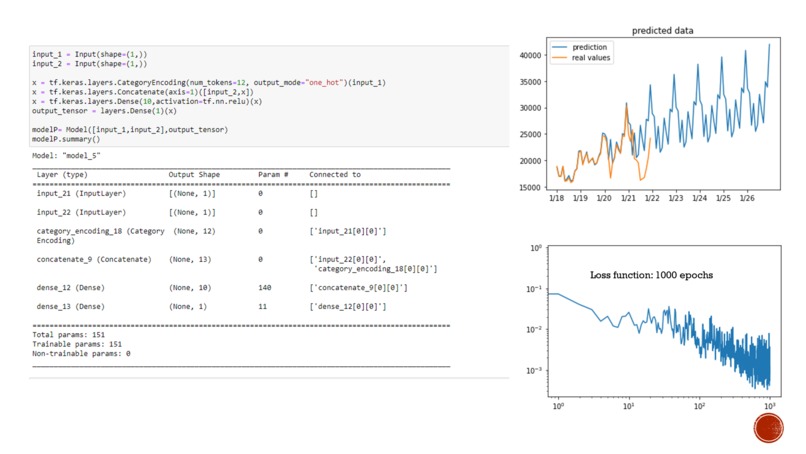Viewport: 806px width, 454px height.
Task: Select the dense_12 (Dense) layer name
Action: (x=70, y=287)
